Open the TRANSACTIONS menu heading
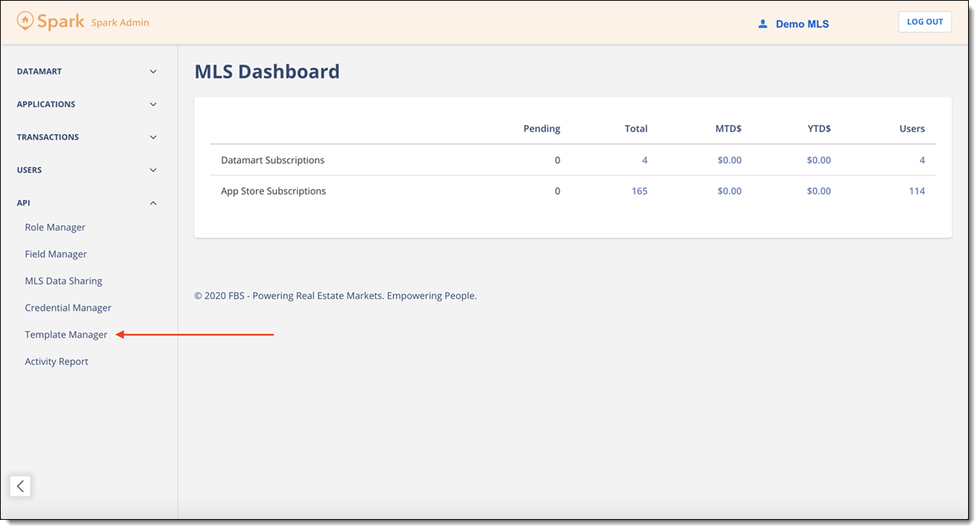This screenshot has height=531, width=980. tap(48, 138)
